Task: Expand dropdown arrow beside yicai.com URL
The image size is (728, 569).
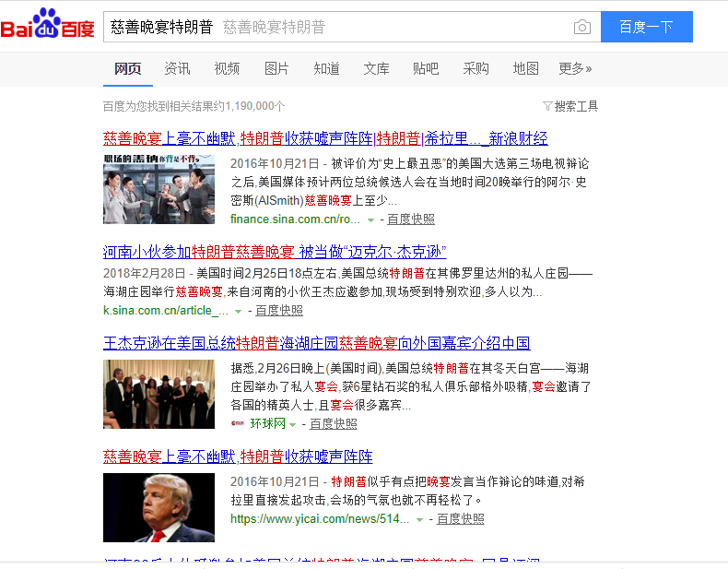Action: pyautogui.click(x=419, y=520)
